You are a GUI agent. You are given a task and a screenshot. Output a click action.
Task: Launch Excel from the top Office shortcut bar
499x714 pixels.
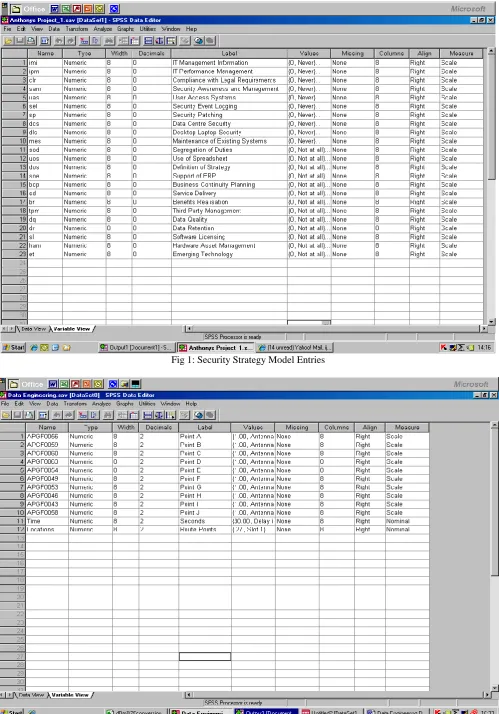pos(66,9)
